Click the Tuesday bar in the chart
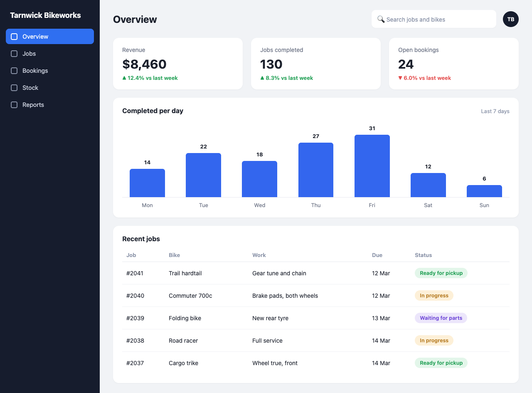 coord(203,175)
